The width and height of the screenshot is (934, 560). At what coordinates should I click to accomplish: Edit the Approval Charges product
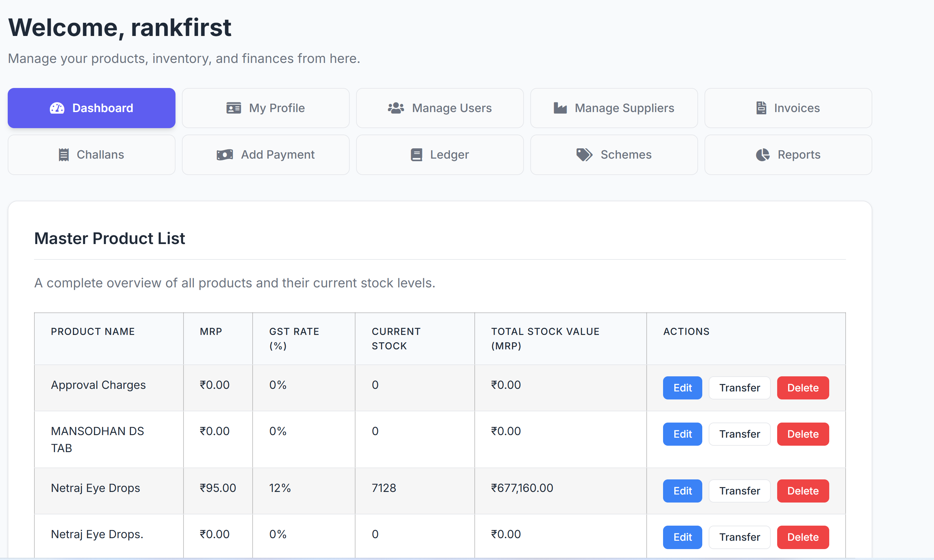[682, 388]
